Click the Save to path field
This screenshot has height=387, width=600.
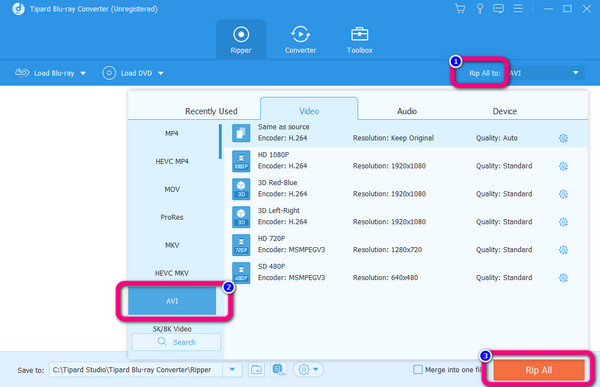coord(135,370)
